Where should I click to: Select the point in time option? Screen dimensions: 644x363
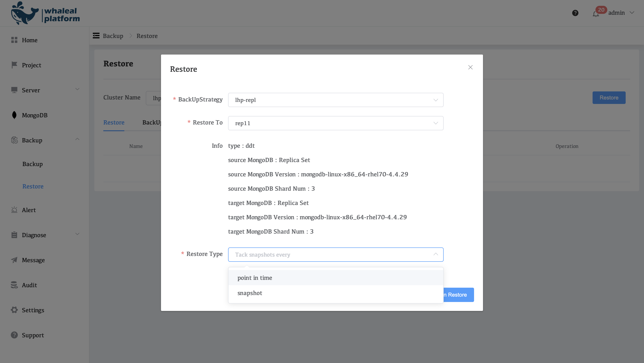pyautogui.click(x=255, y=278)
